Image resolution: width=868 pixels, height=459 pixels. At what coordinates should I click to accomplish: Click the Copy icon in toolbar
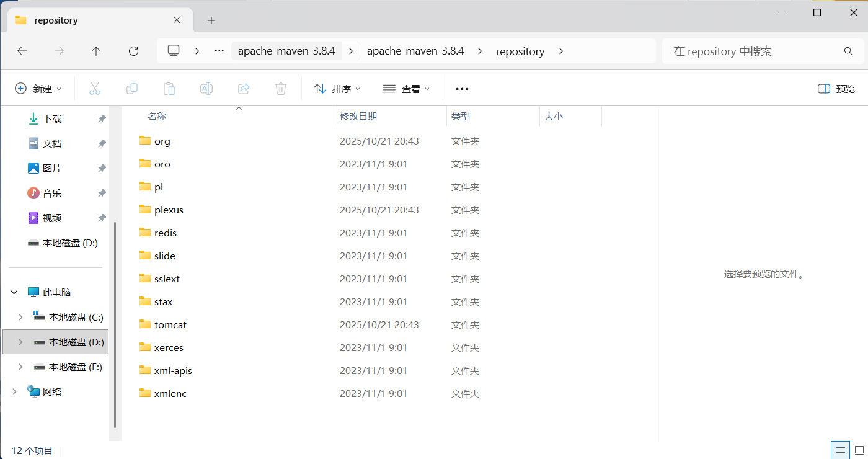pos(132,89)
